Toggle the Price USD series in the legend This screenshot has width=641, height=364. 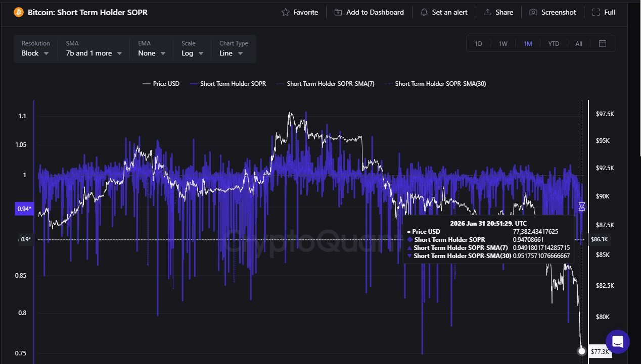pyautogui.click(x=161, y=83)
